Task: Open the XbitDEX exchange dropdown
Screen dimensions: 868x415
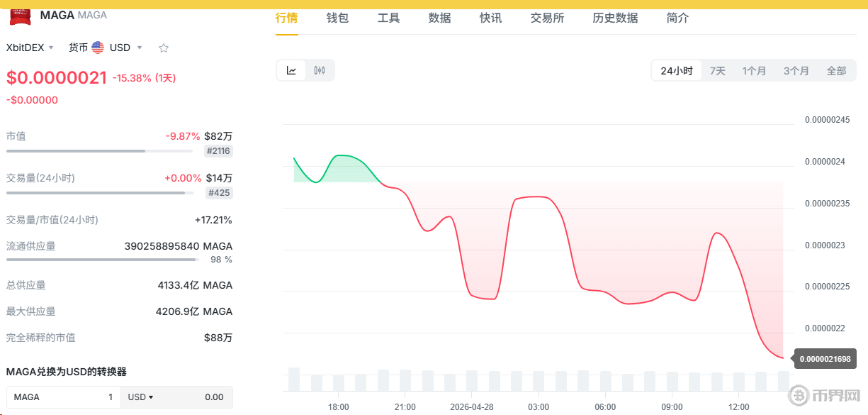Action: 30,48
